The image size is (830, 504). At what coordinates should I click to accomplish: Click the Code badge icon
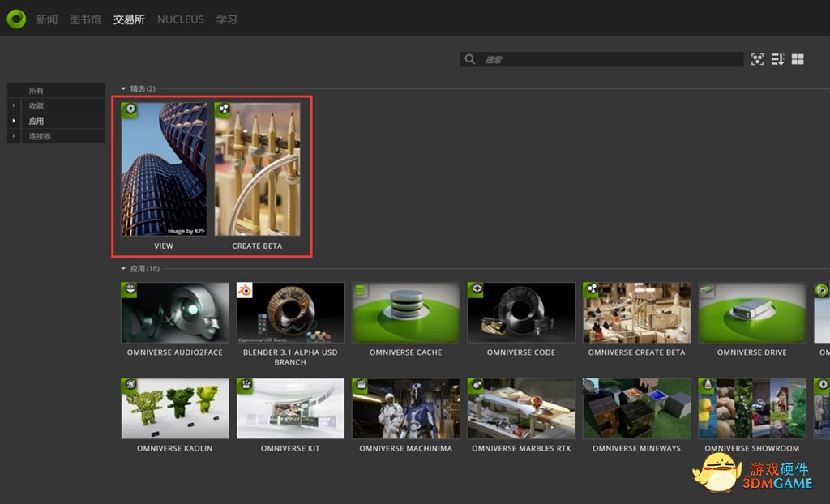pyautogui.click(x=475, y=289)
